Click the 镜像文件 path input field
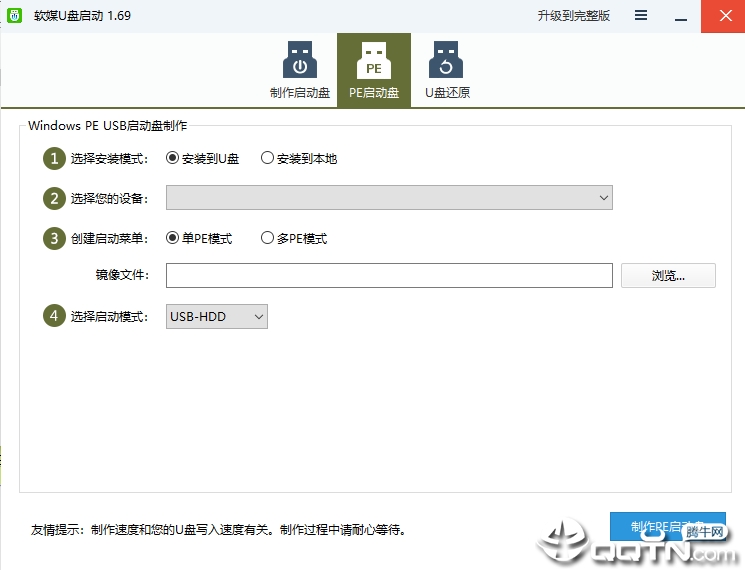 389,276
